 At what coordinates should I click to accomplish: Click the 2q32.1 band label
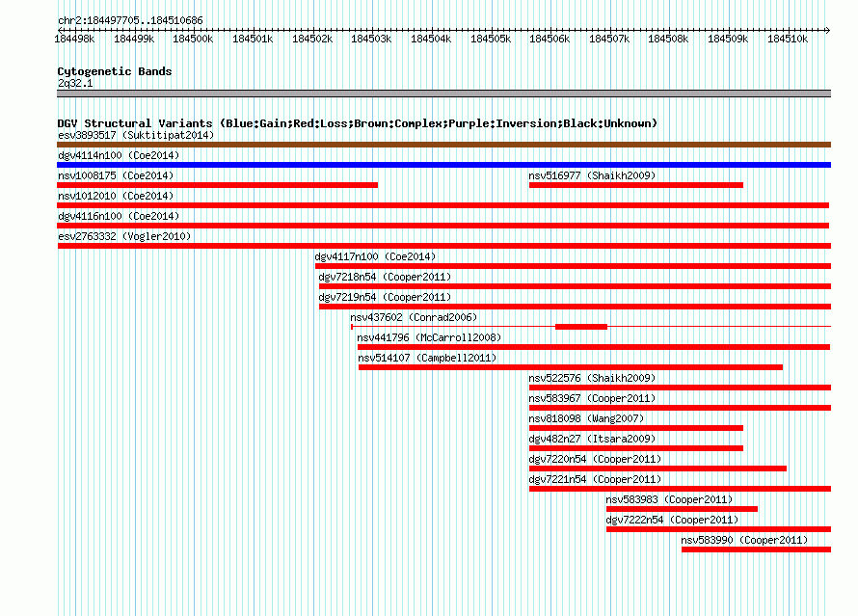point(75,83)
